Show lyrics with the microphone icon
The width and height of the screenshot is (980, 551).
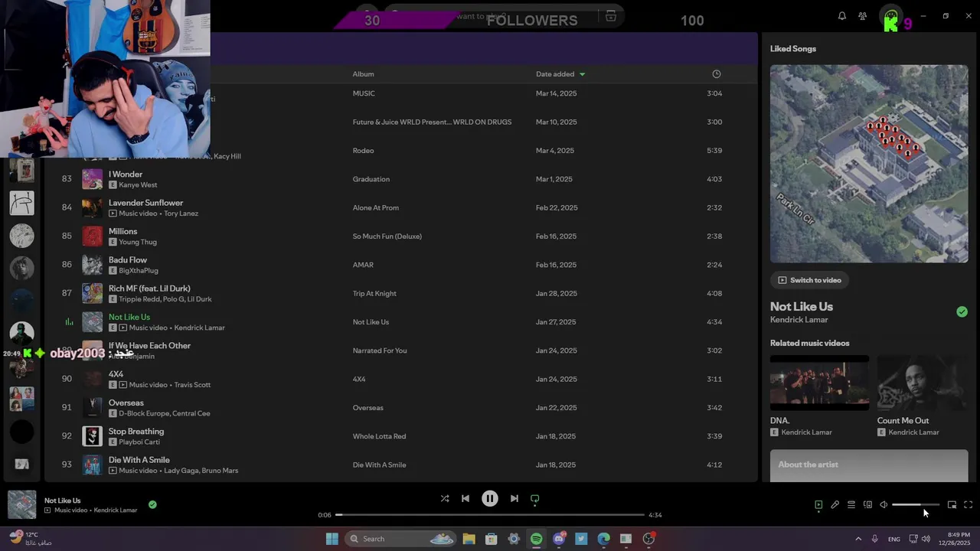835,505
